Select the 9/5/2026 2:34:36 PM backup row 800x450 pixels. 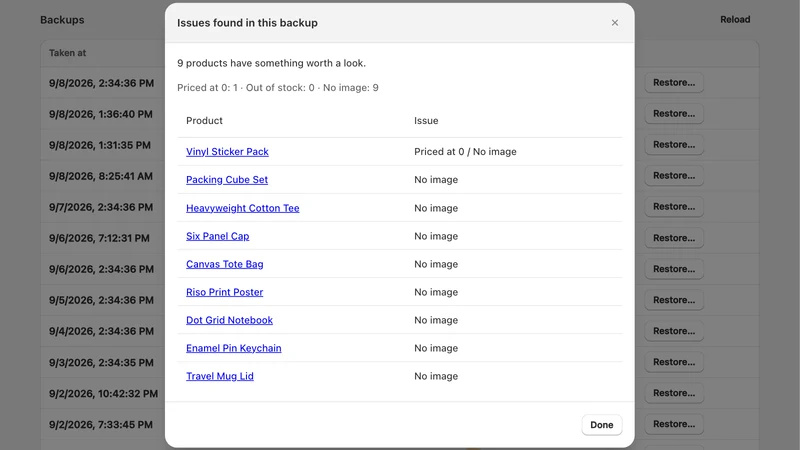coord(399,300)
